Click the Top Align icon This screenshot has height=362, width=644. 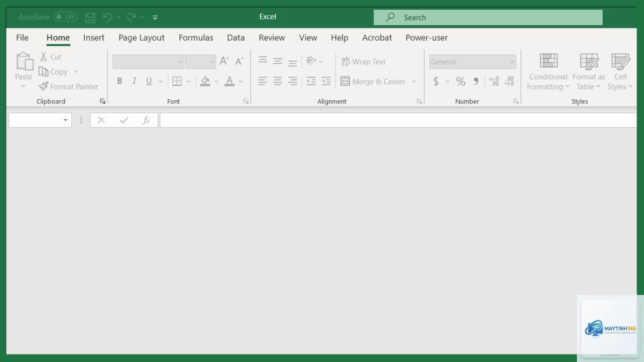click(262, 61)
